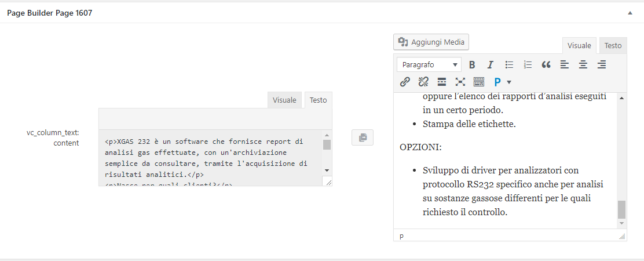Image resolution: width=644 pixels, height=261 pixels.
Task: Collapse the Page Builder Page 1607 panel
Action: point(629,12)
